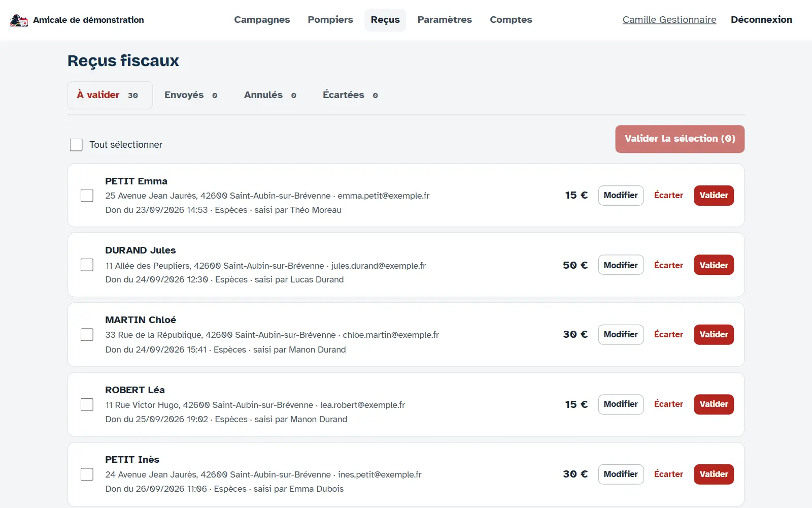Click the text saisi par Manon Durand for ROBERT Léa
This screenshot has width=812, height=508.
pyautogui.click(x=301, y=419)
